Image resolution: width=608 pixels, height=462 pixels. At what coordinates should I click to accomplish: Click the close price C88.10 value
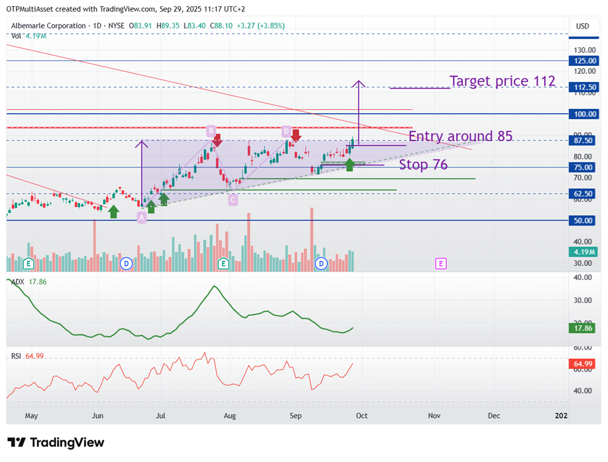point(221,26)
